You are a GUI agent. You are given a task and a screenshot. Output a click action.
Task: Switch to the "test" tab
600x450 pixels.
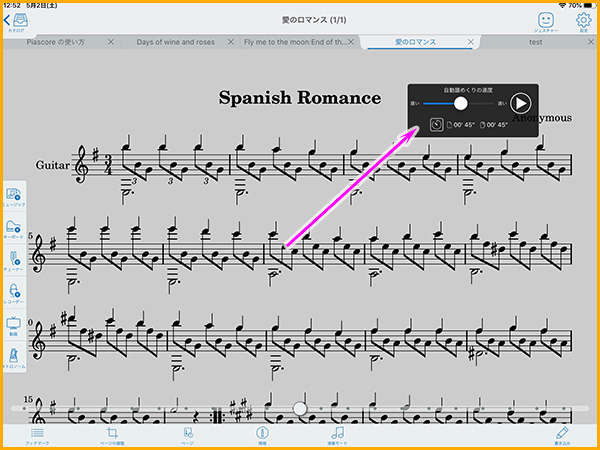(536, 42)
